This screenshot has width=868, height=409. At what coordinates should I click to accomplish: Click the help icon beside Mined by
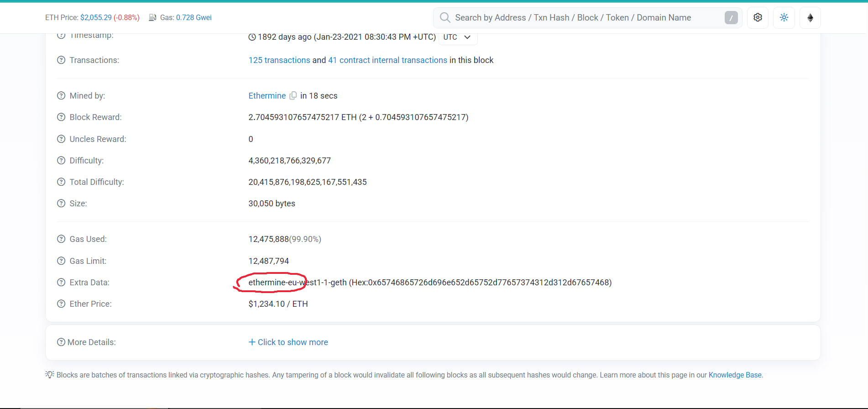(x=61, y=96)
